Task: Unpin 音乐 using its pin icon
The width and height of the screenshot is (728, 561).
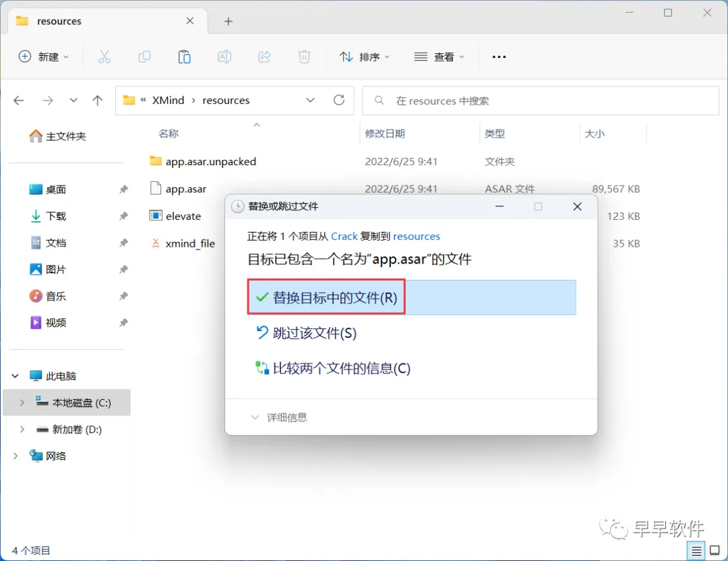Action: point(123,296)
